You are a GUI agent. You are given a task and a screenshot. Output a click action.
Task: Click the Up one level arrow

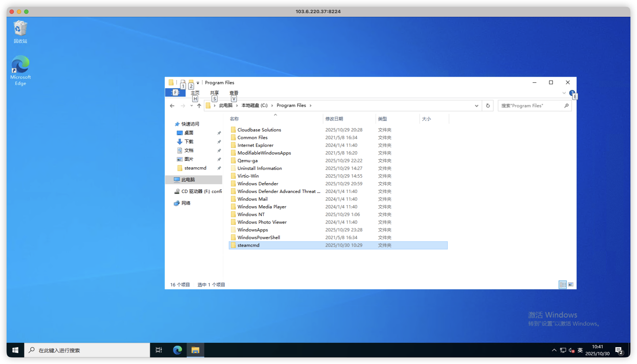(199, 106)
